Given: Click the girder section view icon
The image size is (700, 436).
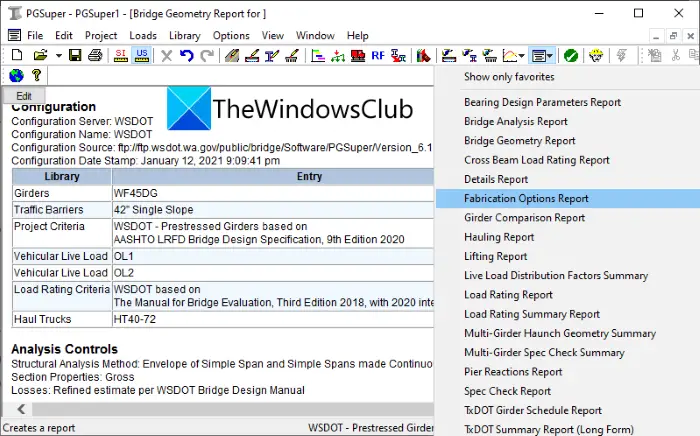Looking at the screenshot, I should click(469, 56).
